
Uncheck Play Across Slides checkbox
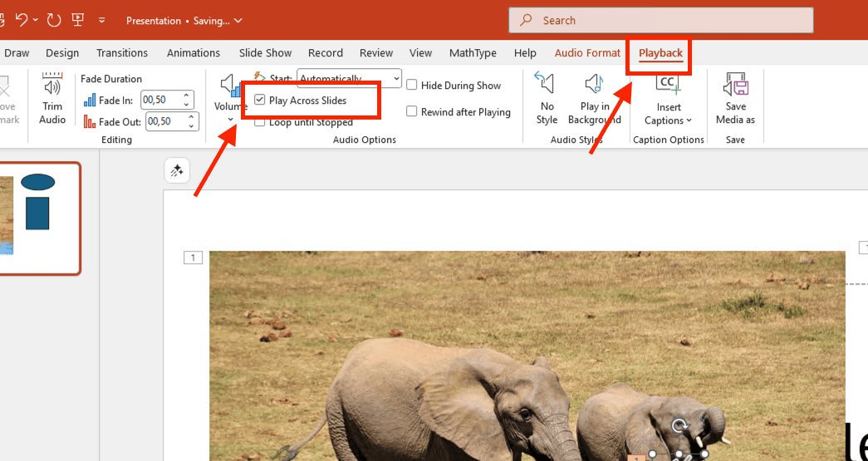point(260,101)
